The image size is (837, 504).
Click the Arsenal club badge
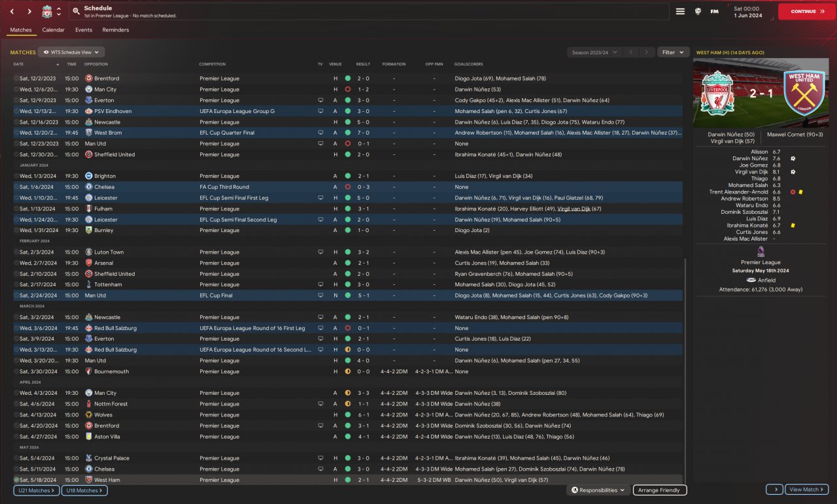coord(88,263)
